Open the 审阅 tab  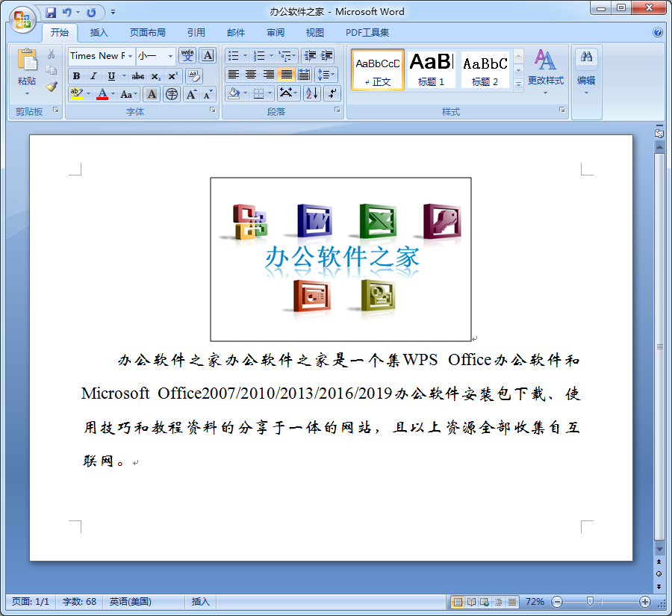coord(275,33)
